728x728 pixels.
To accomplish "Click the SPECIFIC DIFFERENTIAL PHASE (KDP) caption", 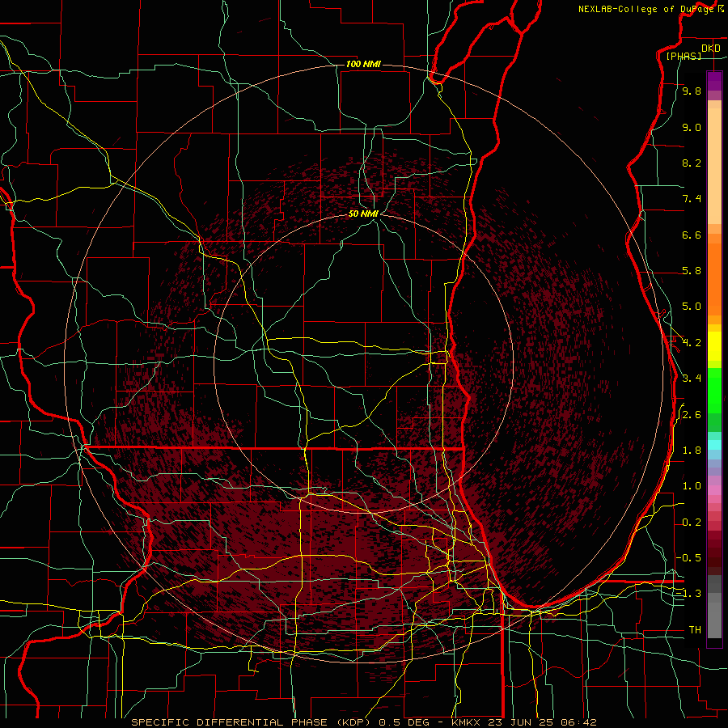I will pyautogui.click(x=252, y=722).
